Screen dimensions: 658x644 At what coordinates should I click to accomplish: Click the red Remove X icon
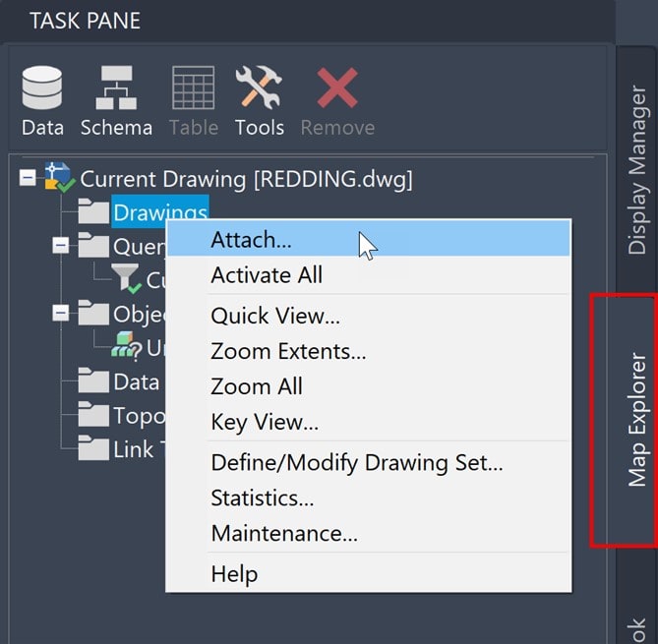click(x=337, y=88)
